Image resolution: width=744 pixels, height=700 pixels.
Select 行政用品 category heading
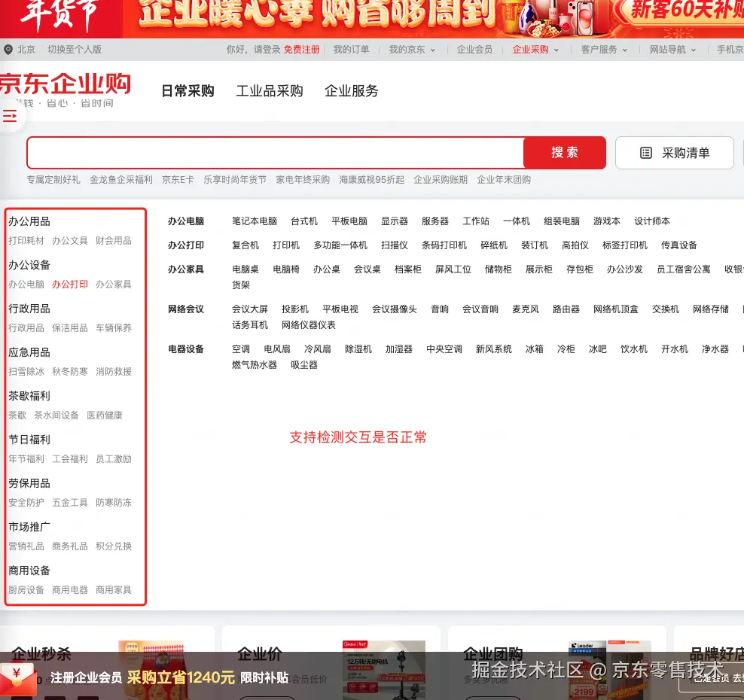[29, 309]
